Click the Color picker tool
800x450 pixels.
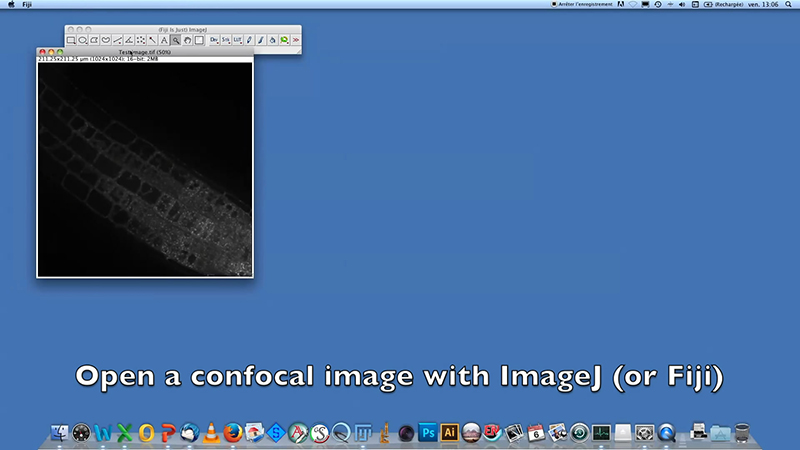pyautogui.click(x=199, y=40)
